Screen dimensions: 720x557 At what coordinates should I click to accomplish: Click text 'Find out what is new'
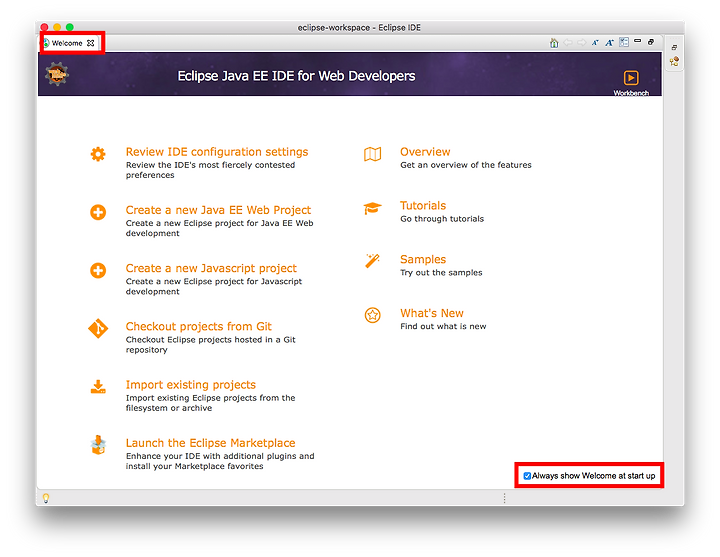pyautogui.click(x=443, y=326)
